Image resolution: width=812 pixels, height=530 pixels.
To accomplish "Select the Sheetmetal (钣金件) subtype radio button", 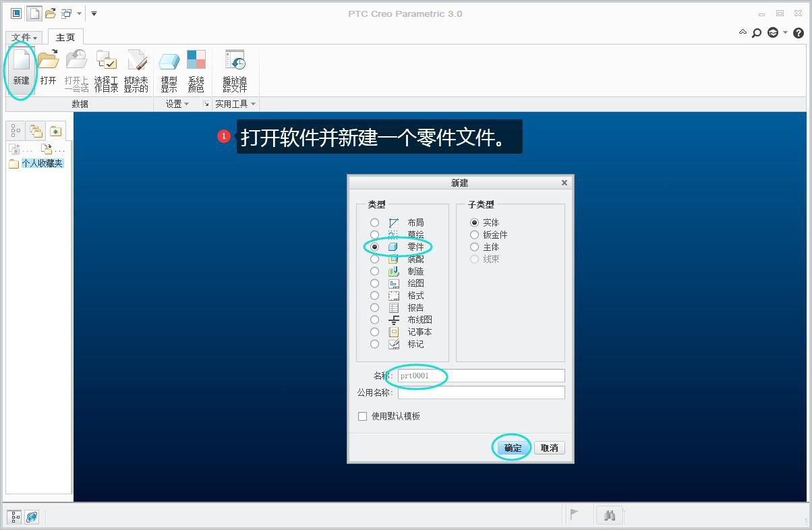I will (474, 235).
